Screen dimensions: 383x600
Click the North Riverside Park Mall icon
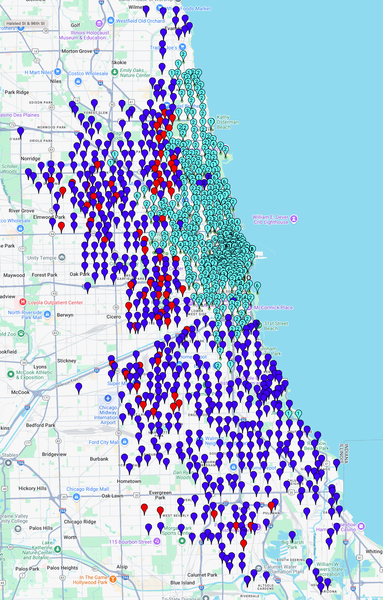[47, 314]
